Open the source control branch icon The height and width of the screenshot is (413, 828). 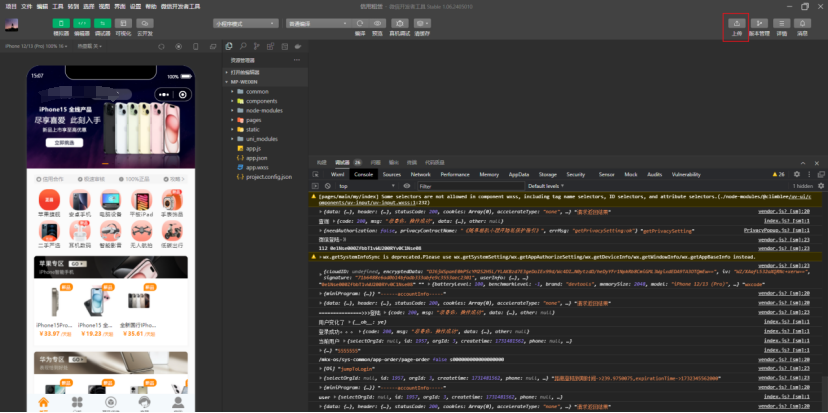coord(257,46)
